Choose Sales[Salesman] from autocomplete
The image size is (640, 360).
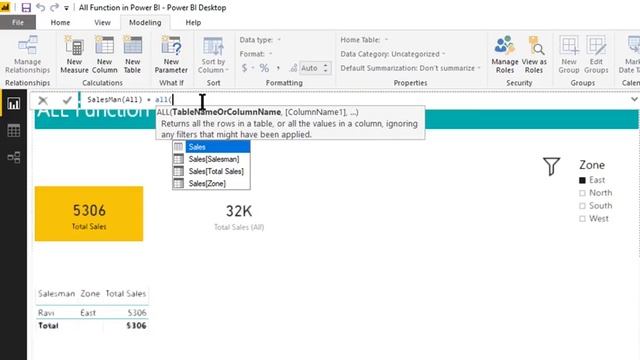coord(211,159)
